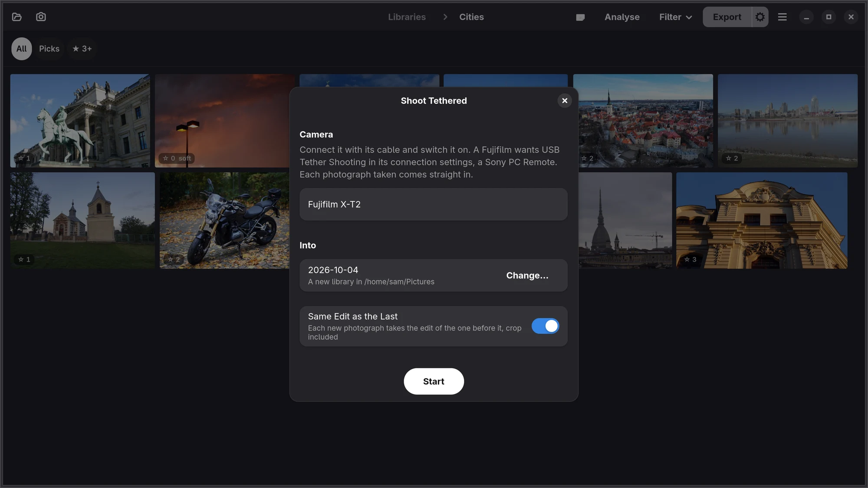868x488 pixels.
Task: Open export settings gear icon
Action: (760, 17)
